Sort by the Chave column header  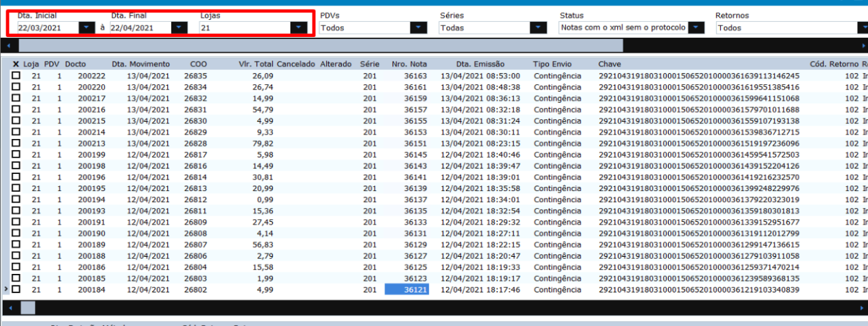coord(610,64)
